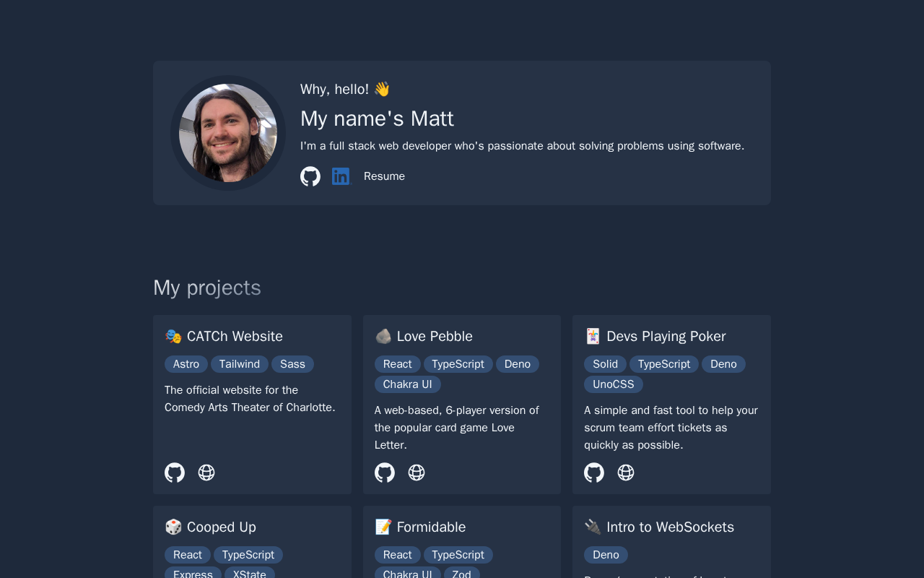924x578 pixels.
Task: Click the Chakra UI tag on Love Pebble
Action: click(408, 384)
